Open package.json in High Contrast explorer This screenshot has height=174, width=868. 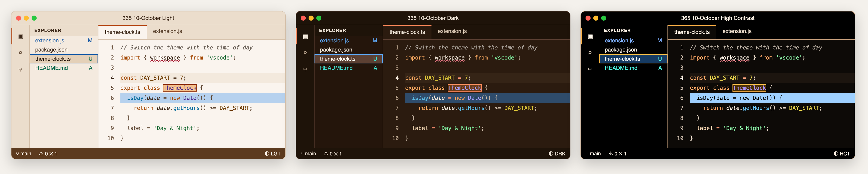tap(633, 50)
